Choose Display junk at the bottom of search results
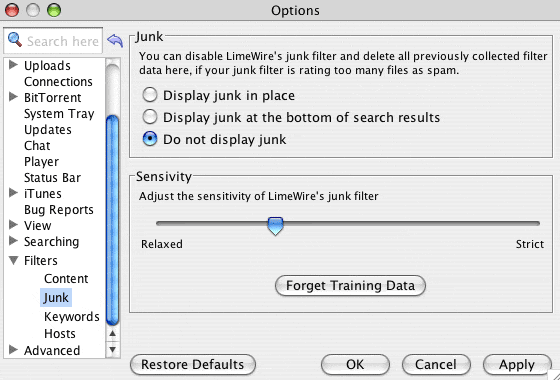Viewport: 560px width, 380px height. (x=291, y=117)
